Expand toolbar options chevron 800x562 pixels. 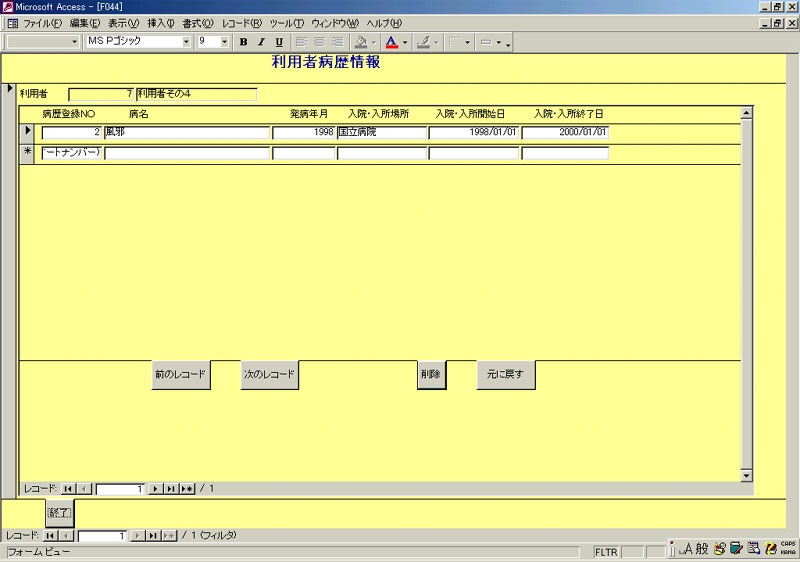click(x=508, y=43)
